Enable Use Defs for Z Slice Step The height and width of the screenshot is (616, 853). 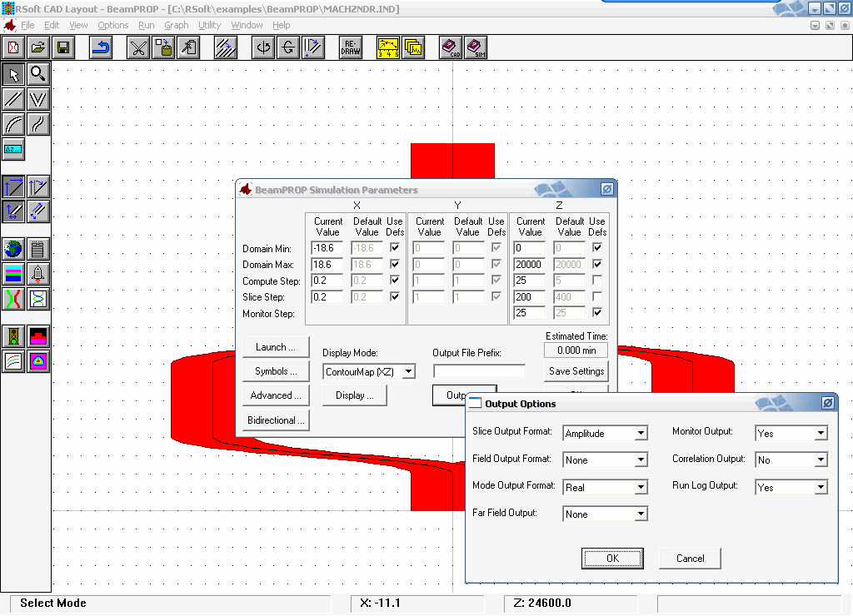[597, 296]
